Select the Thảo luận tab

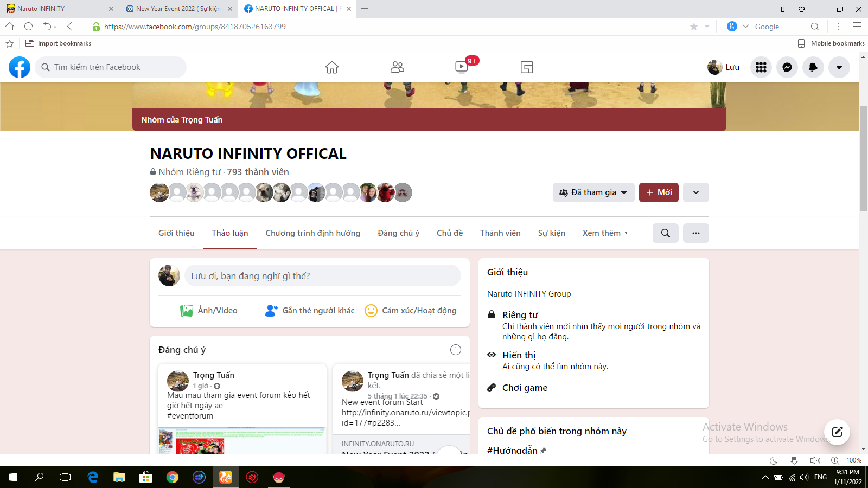point(230,233)
